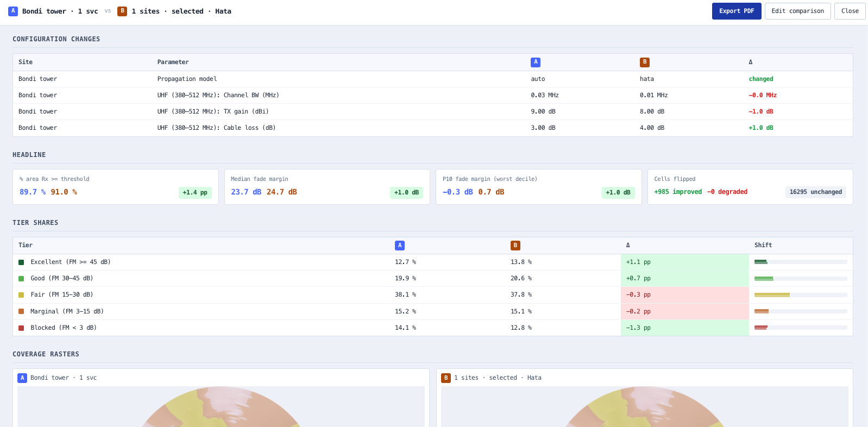Viewport: 868px width, 427px height.
Task: Click the B badge beside '1 sites · selected · Hata' title
Action: click(x=122, y=11)
